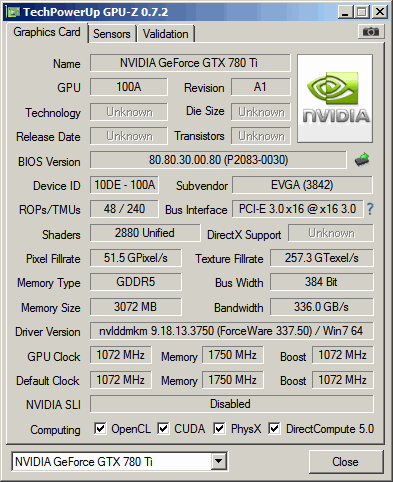Click the Default Clock row Memory 1750 MHz
393x482 pixels.
pyautogui.click(x=233, y=380)
